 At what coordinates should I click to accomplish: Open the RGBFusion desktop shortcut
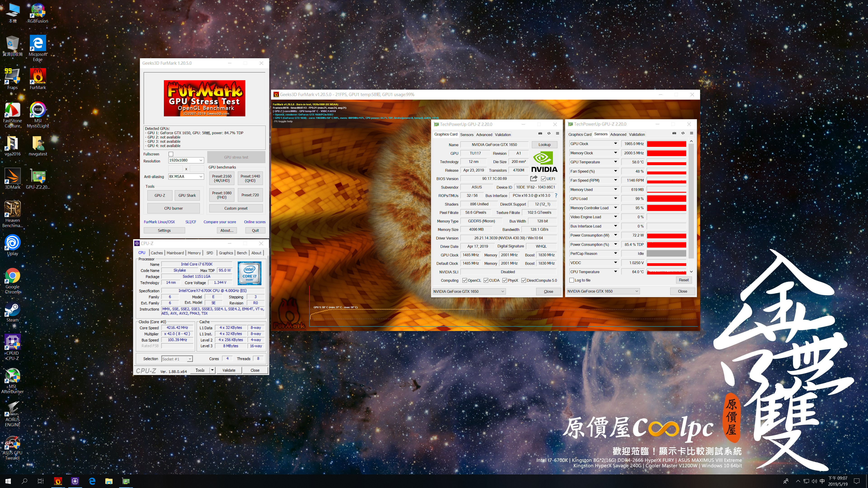coord(38,14)
